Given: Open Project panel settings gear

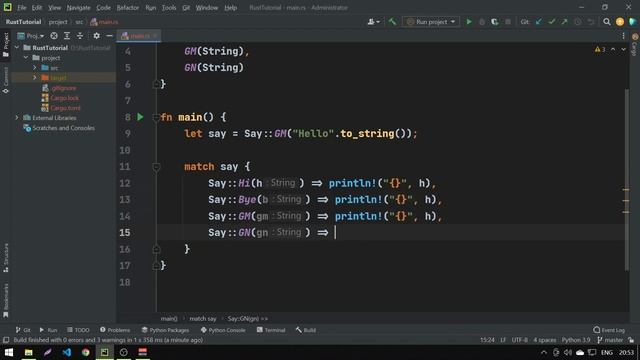Looking at the screenshot, I should point(96,36).
